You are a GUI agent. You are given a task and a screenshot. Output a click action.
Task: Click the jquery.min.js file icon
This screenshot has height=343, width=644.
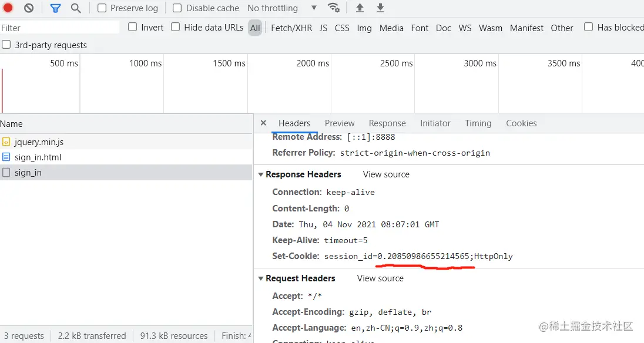pos(6,142)
